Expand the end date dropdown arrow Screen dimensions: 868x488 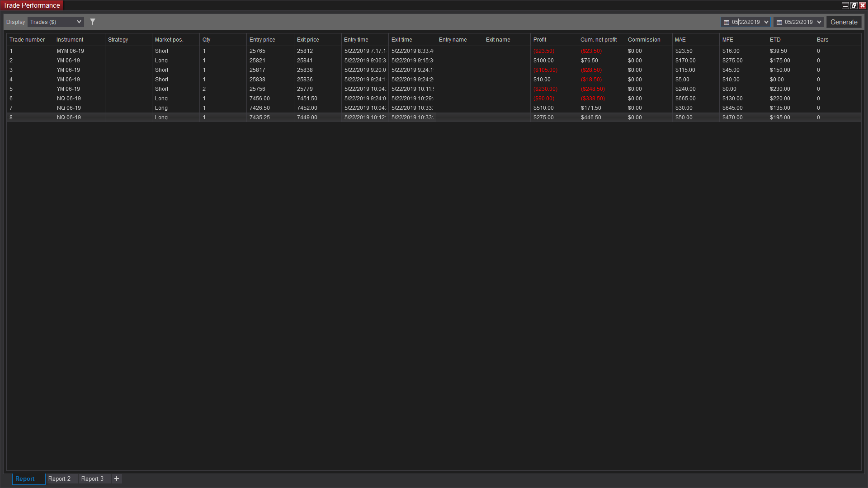pyautogui.click(x=819, y=22)
